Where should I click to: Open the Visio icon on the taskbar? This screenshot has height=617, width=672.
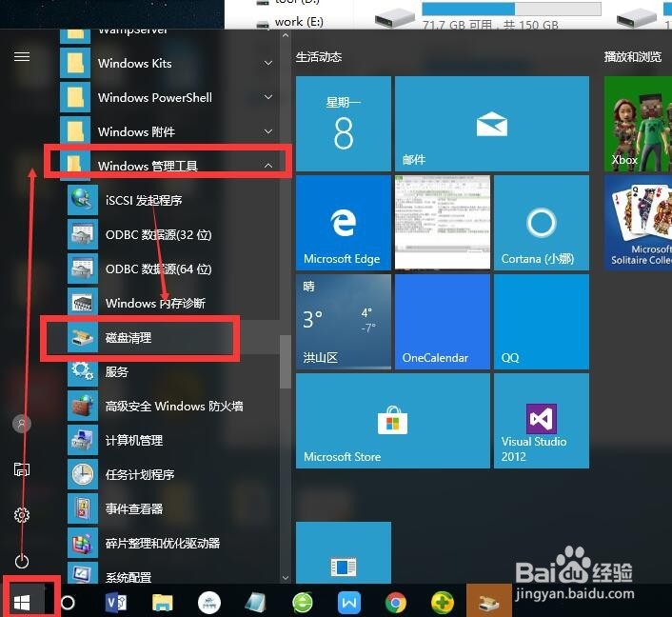point(116,603)
